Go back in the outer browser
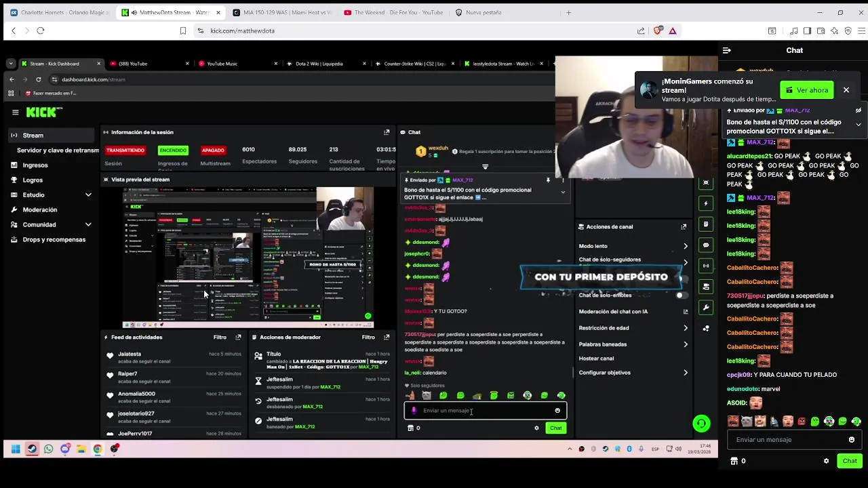Image resolution: width=868 pixels, height=488 pixels. pyautogui.click(x=14, y=30)
